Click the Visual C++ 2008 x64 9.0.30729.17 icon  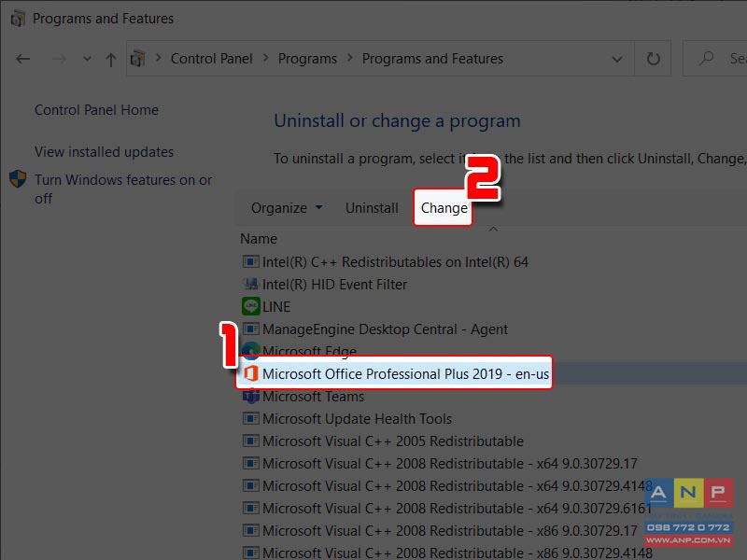click(x=250, y=463)
